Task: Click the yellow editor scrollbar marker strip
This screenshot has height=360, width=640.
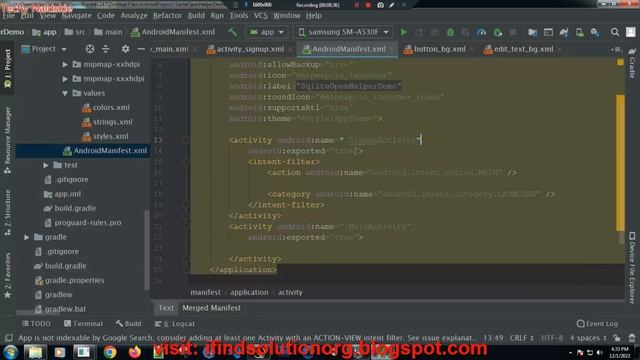Action: pos(620,162)
